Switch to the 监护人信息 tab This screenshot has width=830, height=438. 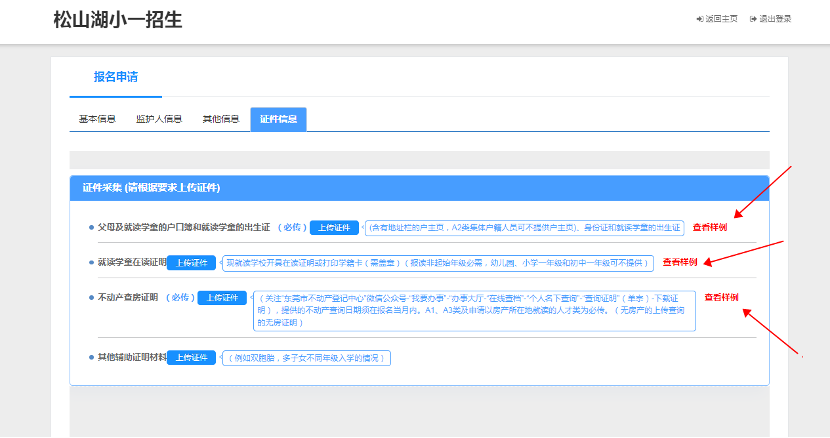point(159,119)
